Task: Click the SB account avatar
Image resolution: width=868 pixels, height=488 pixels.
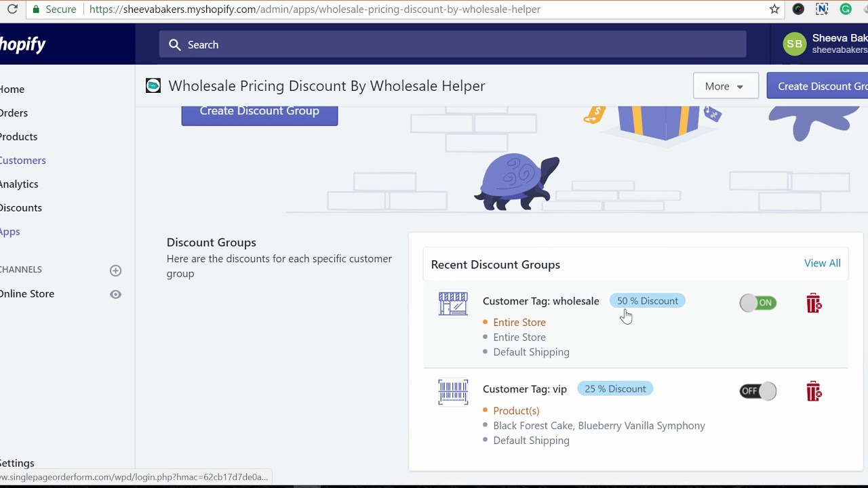Action: 794,44
